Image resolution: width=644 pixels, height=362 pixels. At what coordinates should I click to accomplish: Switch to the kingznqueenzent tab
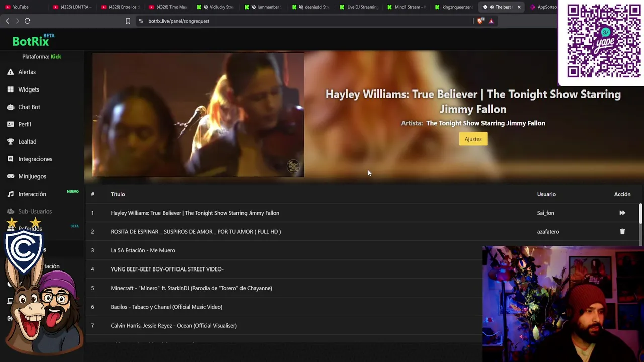point(454,7)
